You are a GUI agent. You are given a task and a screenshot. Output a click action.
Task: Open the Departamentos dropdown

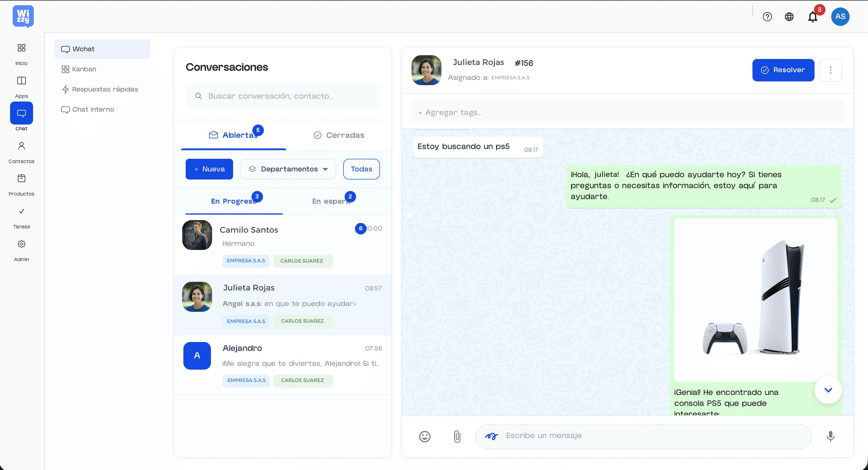click(x=288, y=169)
